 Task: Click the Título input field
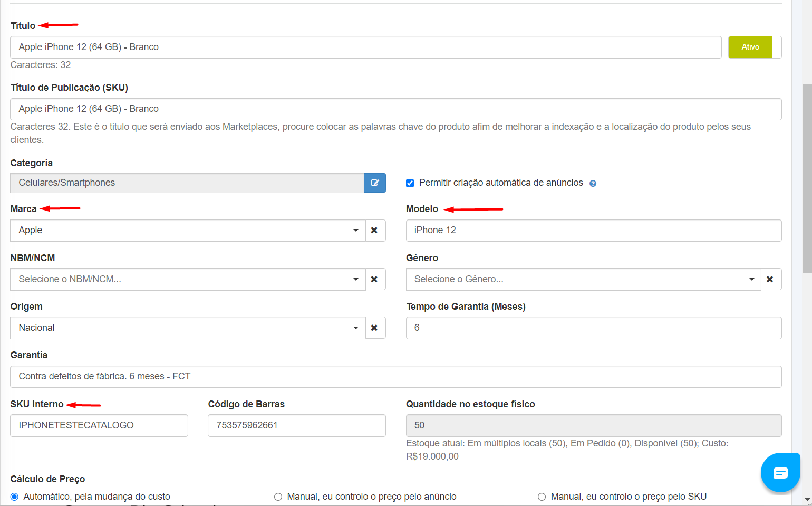[x=365, y=47]
